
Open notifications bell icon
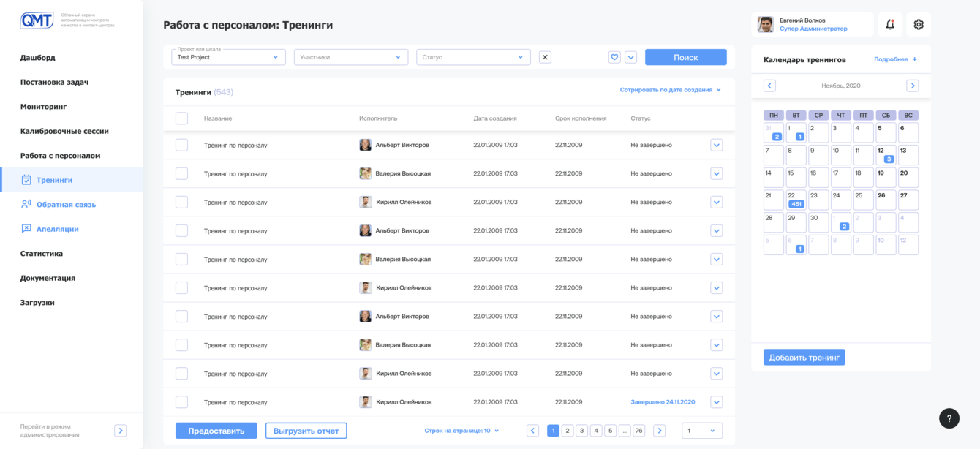point(890,24)
